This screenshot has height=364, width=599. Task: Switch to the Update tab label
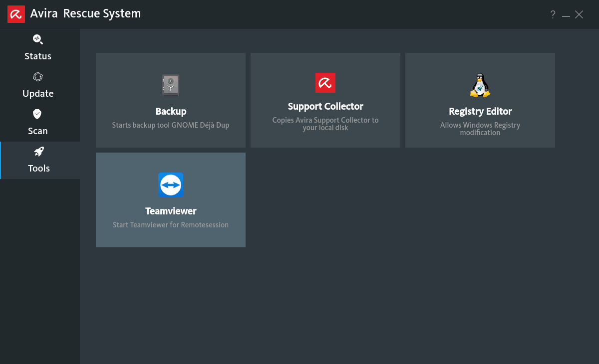(x=38, y=93)
